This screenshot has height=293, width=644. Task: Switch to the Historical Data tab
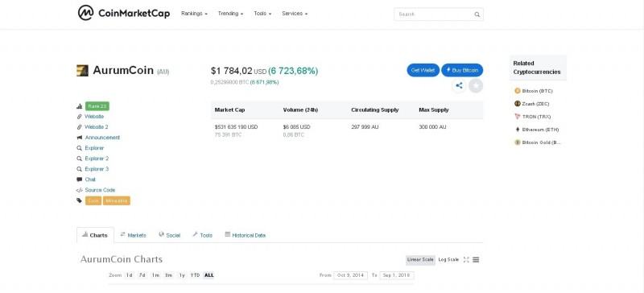pyautogui.click(x=246, y=235)
